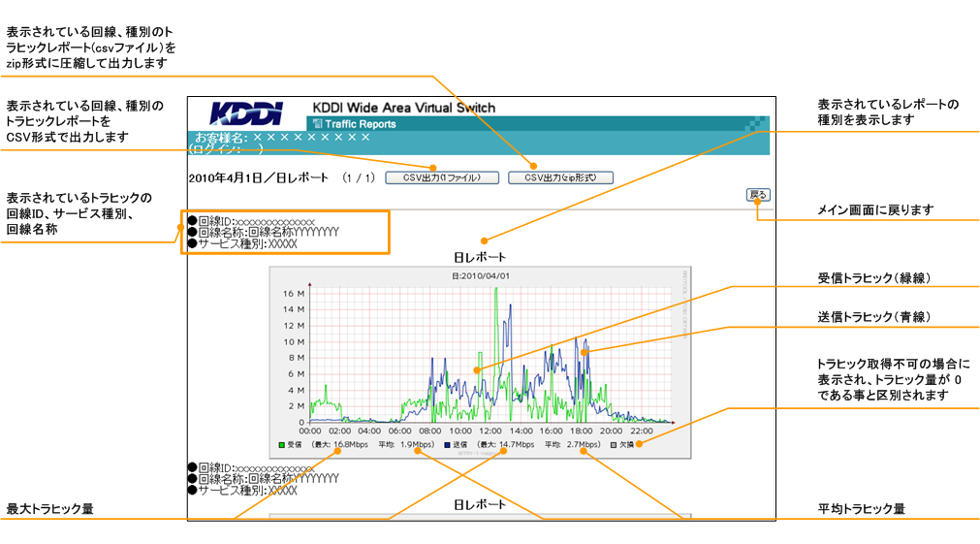Click the お客様名 line in header
The width and height of the screenshot is (980, 544).
282,137
